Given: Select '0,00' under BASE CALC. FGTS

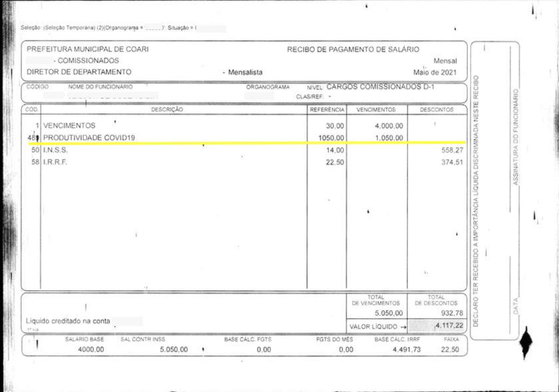Looking at the screenshot, I should [264, 349].
